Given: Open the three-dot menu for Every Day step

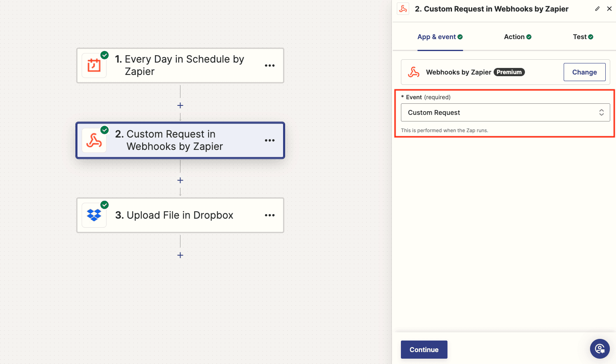Looking at the screenshot, I should point(269,65).
